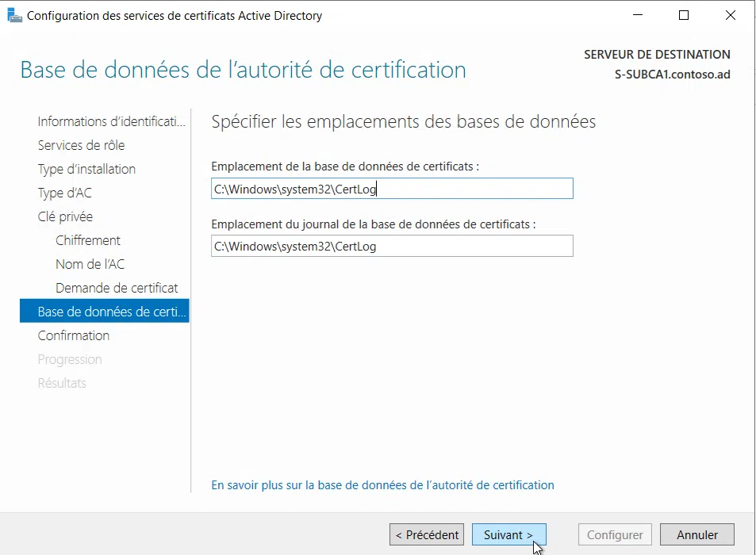Select Informations d'identification step
The image size is (756, 555).
(111, 121)
